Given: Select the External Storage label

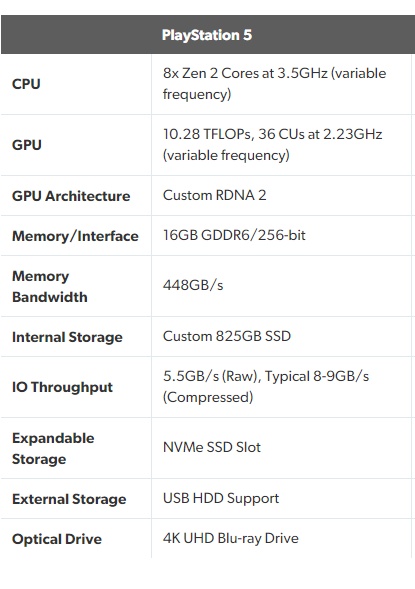Looking at the screenshot, I should 69,499.
